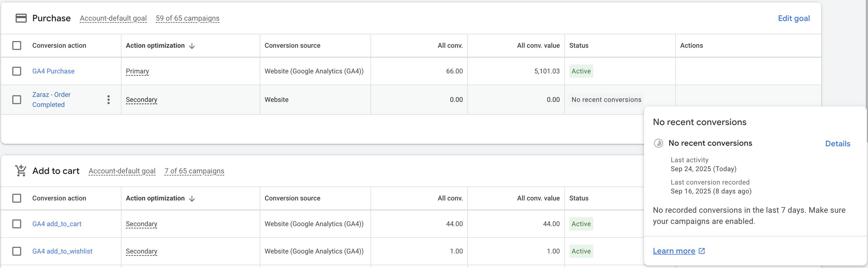Click sort arrow in Add to cart table
The height and width of the screenshot is (268, 868).
pyautogui.click(x=192, y=198)
